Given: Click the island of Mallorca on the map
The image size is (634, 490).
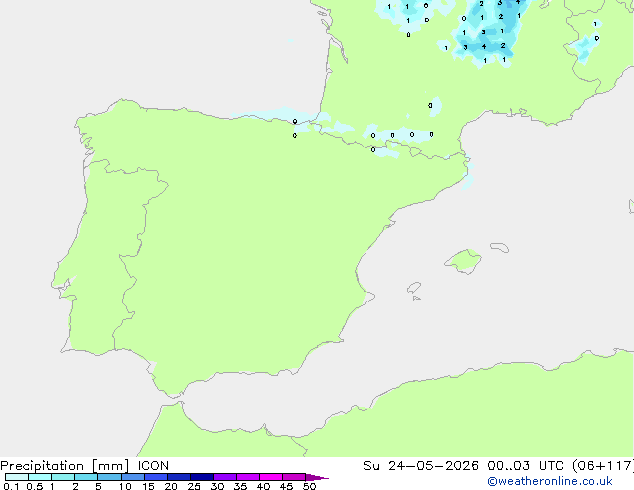Looking at the screenshot, I should coord(463,261).
